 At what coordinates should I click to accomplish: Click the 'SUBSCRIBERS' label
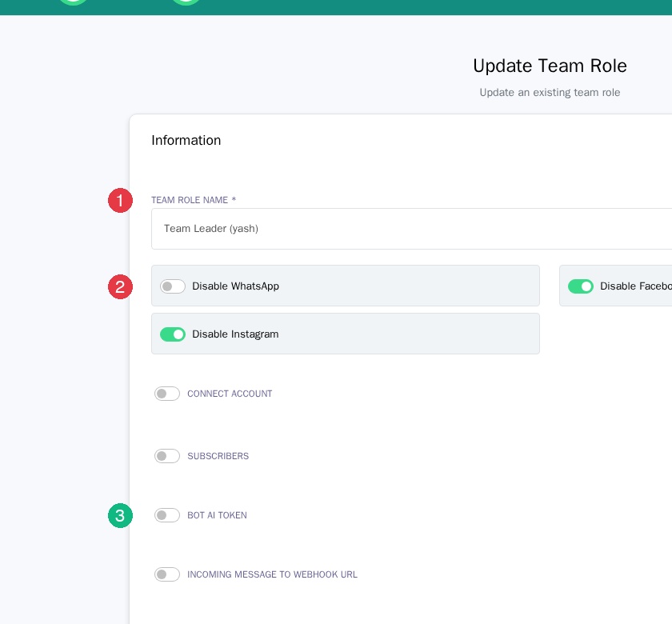coord(218,456)
